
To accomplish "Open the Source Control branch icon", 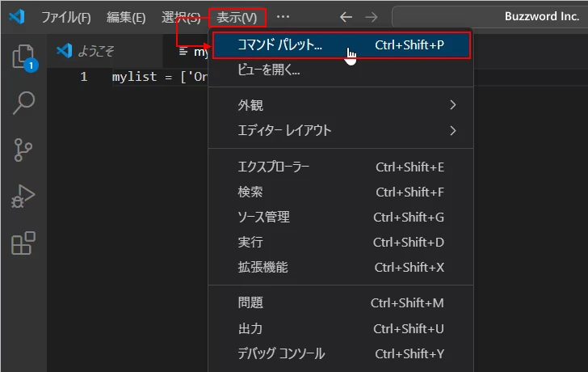I will (23, 150).
